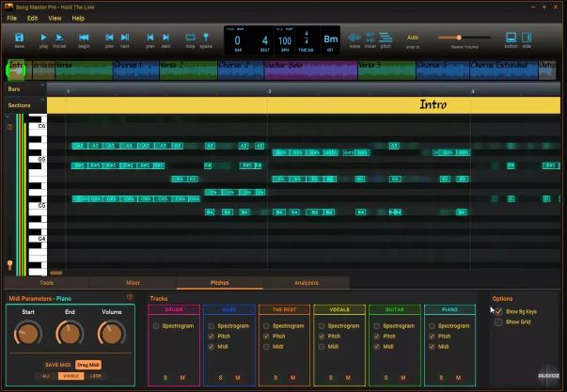The width and height of the screenshot is (567, 392).
Task: Switch to the Mixer tab
Action: click(x=134, y=283)
